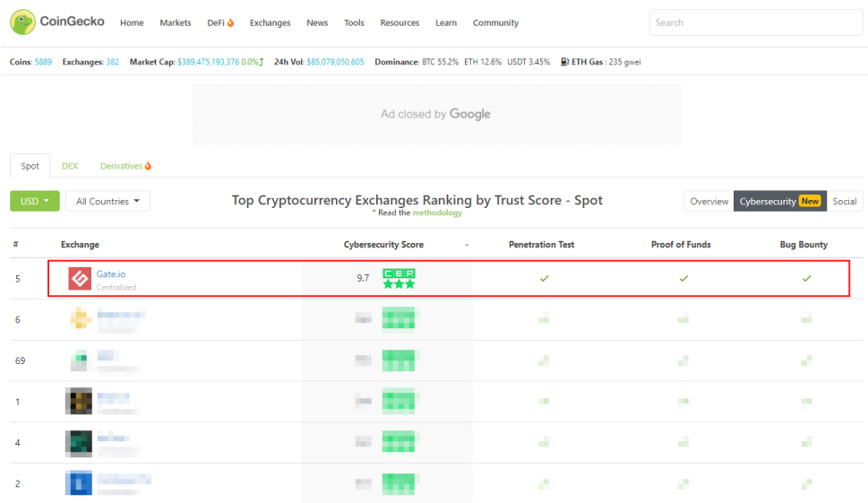Open the Learn menu
The width and height of the screenshot is (868, 503).
(446, 22)
